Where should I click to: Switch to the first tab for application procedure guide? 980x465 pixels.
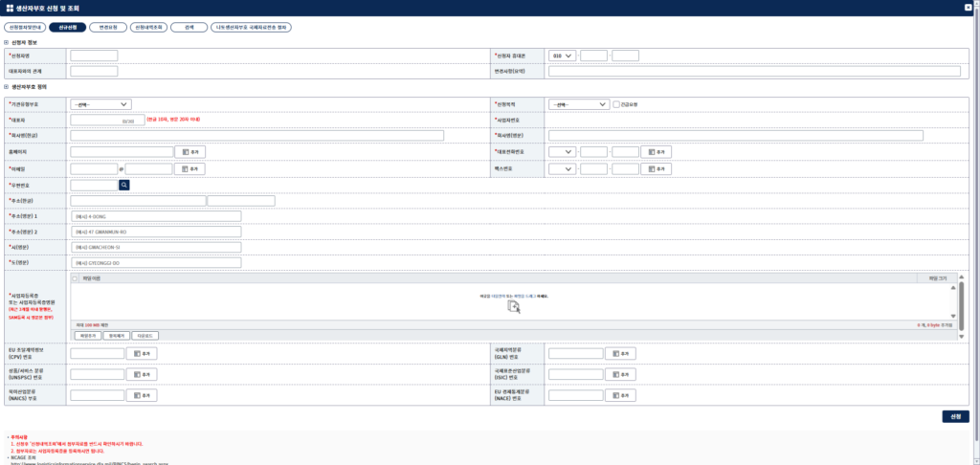pyautogui.click(x=25, y=28)
